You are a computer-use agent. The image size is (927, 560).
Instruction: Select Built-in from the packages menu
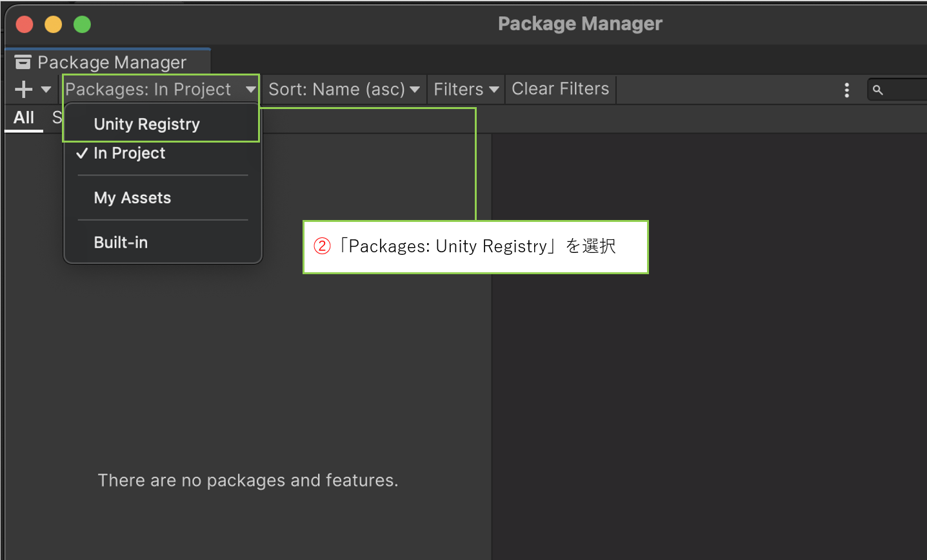(x=121, y=243)
